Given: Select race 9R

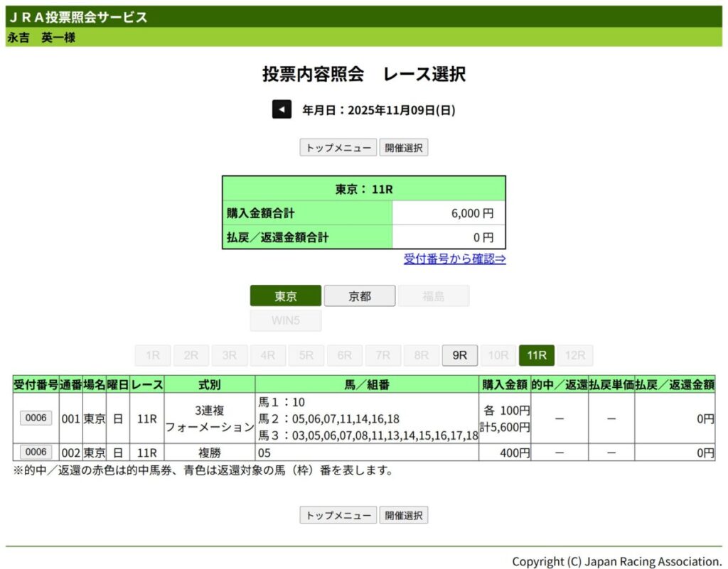Looking at the screenshot, I should (x=460, y=356).
